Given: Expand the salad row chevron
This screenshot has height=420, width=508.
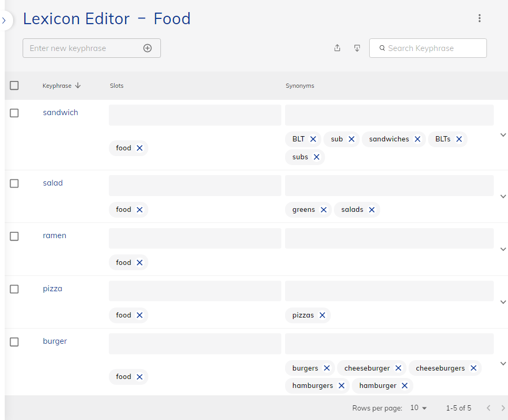Looking at the screenshot, I should click(503, 196).
